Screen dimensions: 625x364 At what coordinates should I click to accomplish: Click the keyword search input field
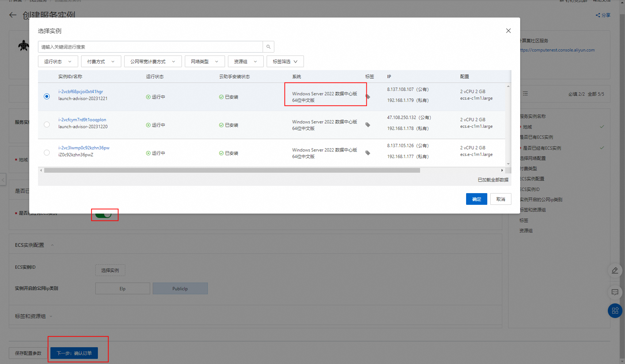pos(150,47)
